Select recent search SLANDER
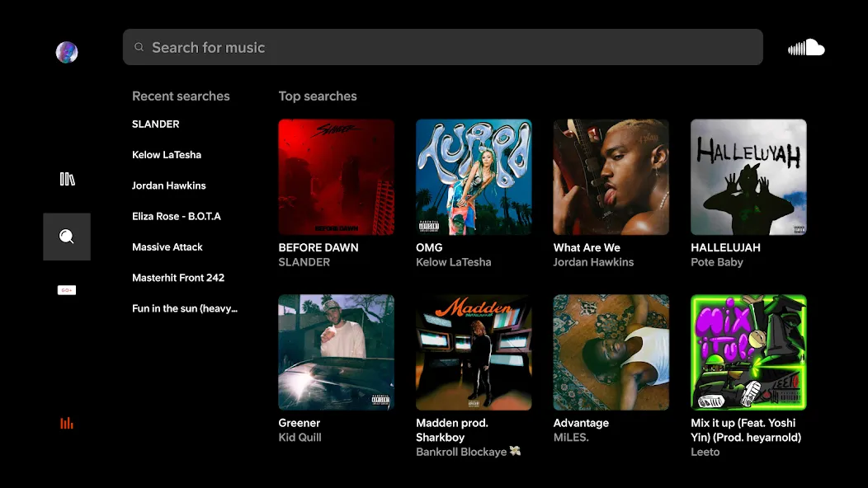 point(156,124)
